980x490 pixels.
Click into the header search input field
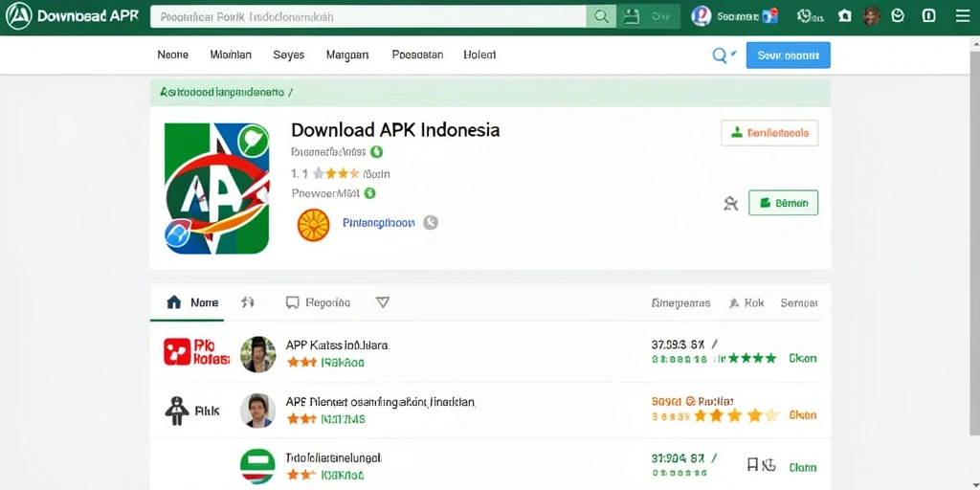pyautogui.click(x=368, y=17)
